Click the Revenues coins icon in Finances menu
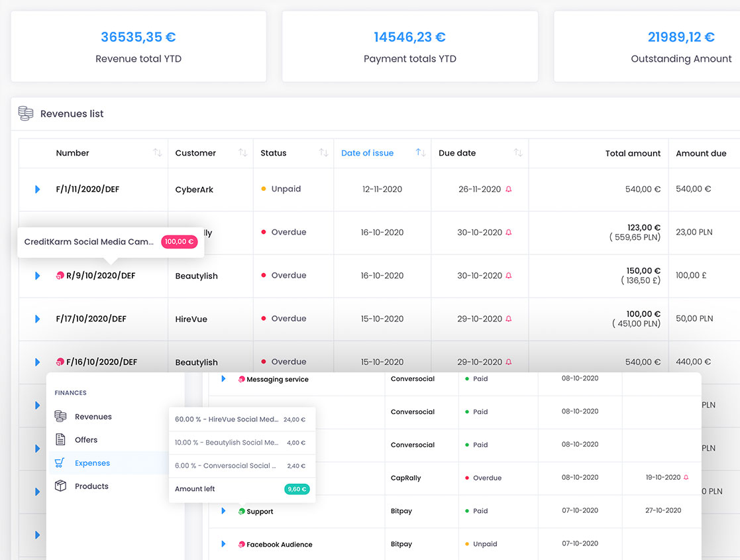This screenshot has height=560, width=740. (60, 416)
